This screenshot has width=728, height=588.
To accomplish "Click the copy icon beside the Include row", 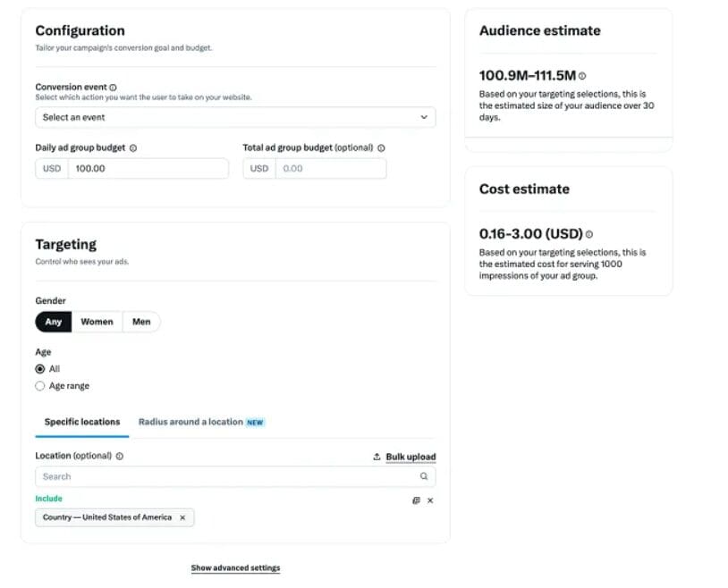I will click(415, 500).
